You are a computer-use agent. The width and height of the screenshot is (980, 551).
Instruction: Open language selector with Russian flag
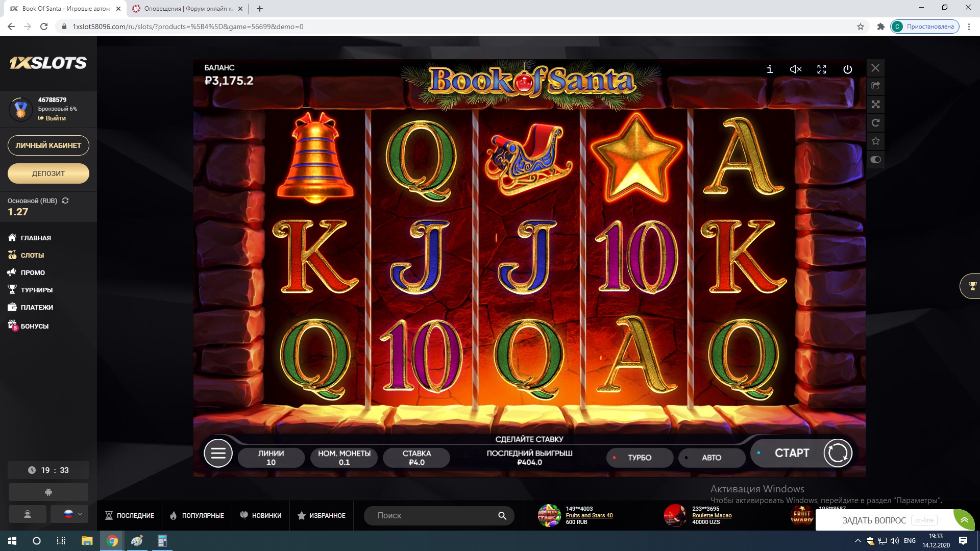[x=69, y=514]
